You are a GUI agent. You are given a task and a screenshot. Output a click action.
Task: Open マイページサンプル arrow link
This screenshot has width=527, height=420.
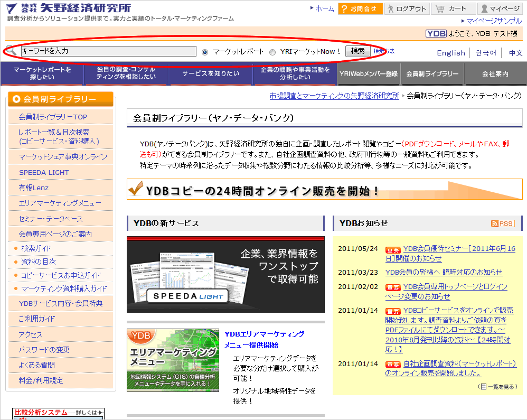(x=494, y=21)
